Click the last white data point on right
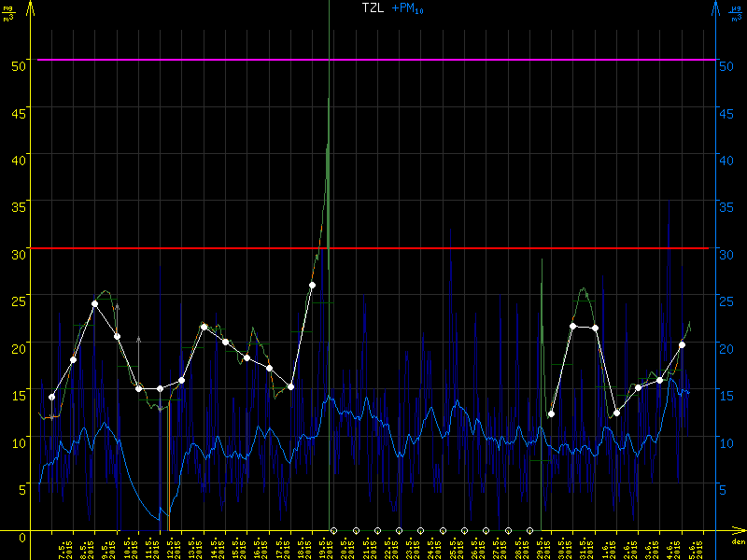Viewport: 747px width, 560px height. click(x=683, y=344)
